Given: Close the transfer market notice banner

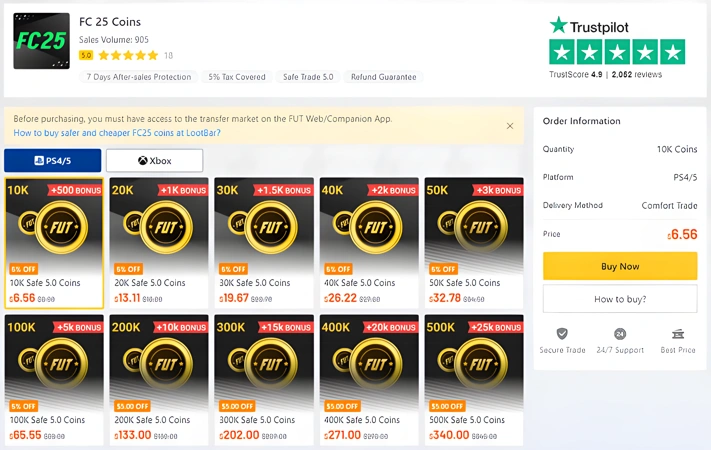Looking at the screenshot, I should (510, 126).
